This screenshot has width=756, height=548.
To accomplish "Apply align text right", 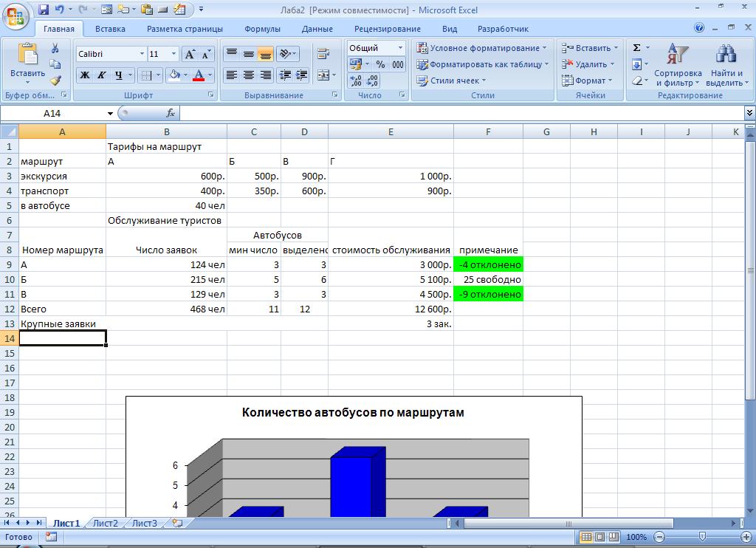I will click(265, 75).
